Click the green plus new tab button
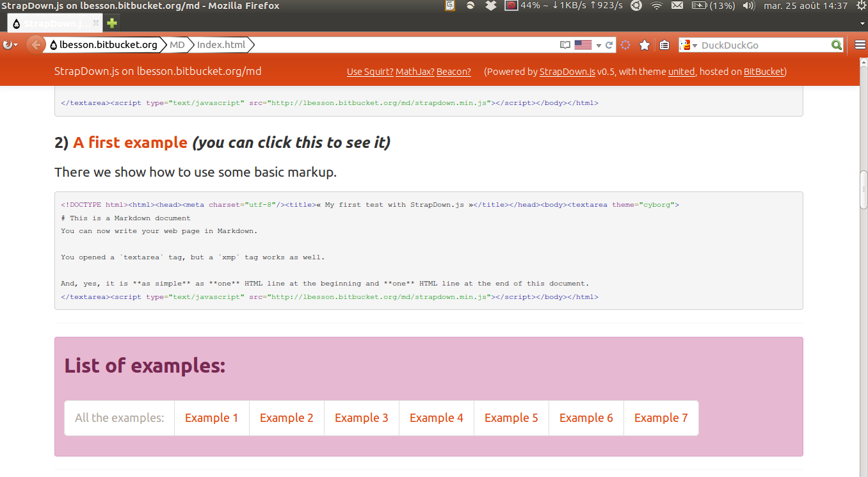This screenshot has height=477, width=868. coord(112,24)
